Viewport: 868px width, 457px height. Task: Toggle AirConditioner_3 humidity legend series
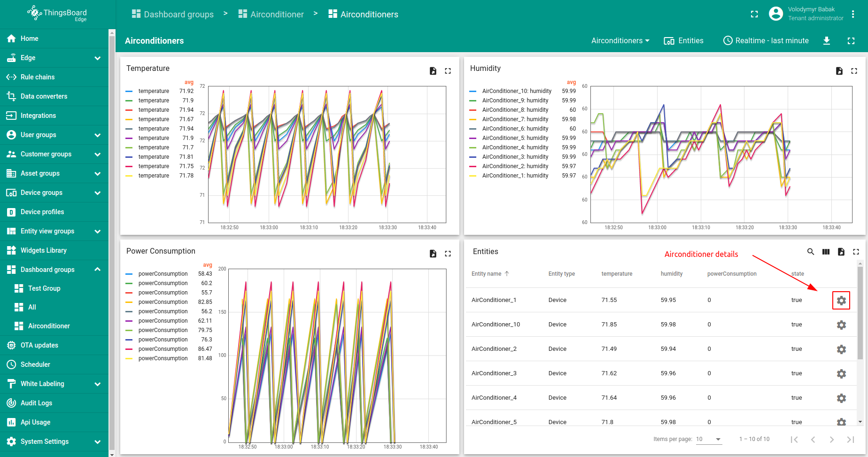click(515, 157)
